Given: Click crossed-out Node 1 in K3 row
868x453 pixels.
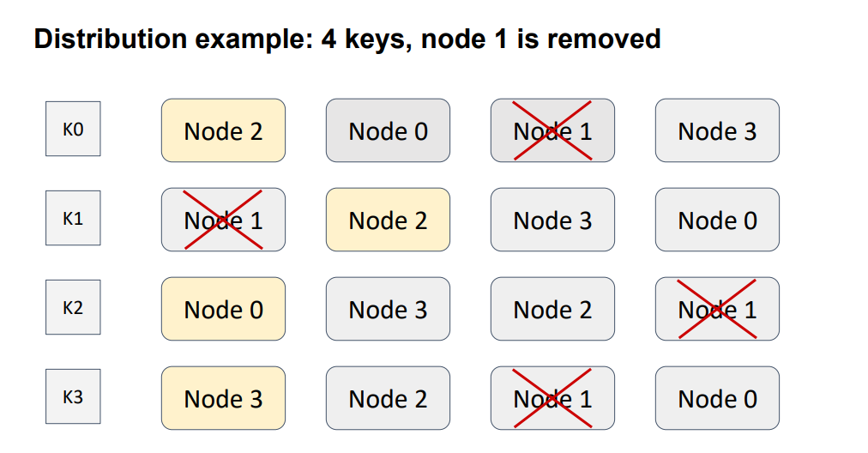Looking at the screenshot, I should pos(552,398).
